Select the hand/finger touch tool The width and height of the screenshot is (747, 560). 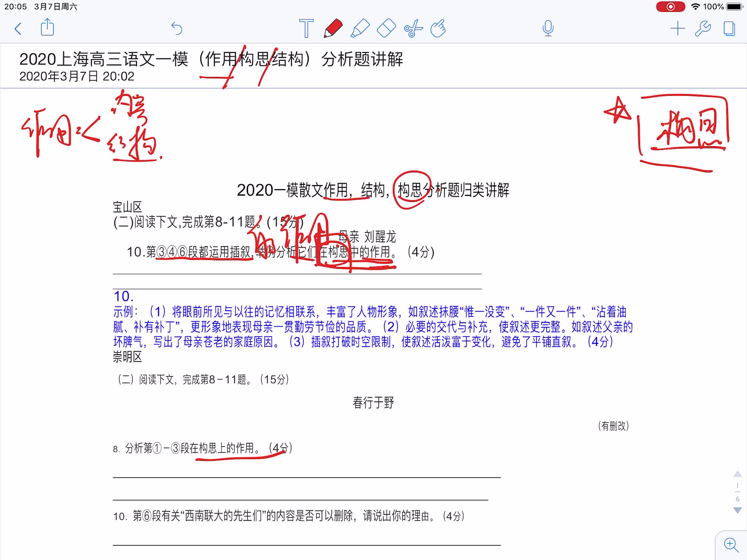[x=438, y=28]
